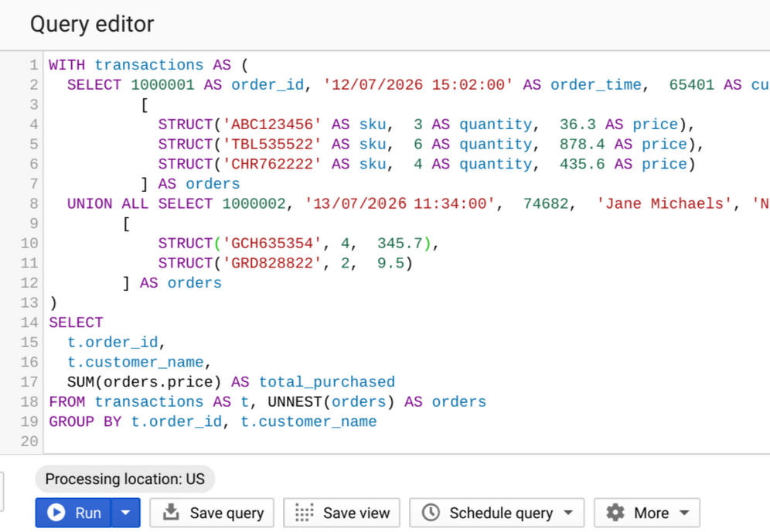Click SUM(orders.price) on line 17
Image resolution: width=770 pixels, height=532 pixels.
pos(144,382)
